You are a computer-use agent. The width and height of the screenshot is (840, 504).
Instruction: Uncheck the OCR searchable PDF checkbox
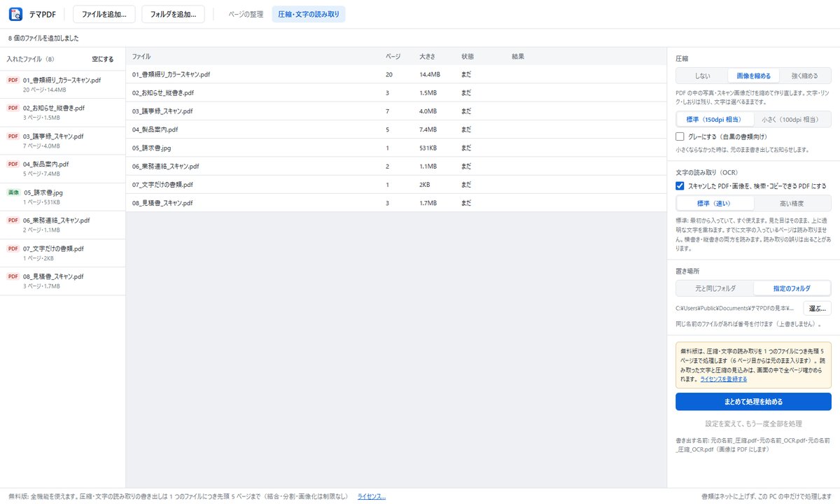(x=680, y=185)
